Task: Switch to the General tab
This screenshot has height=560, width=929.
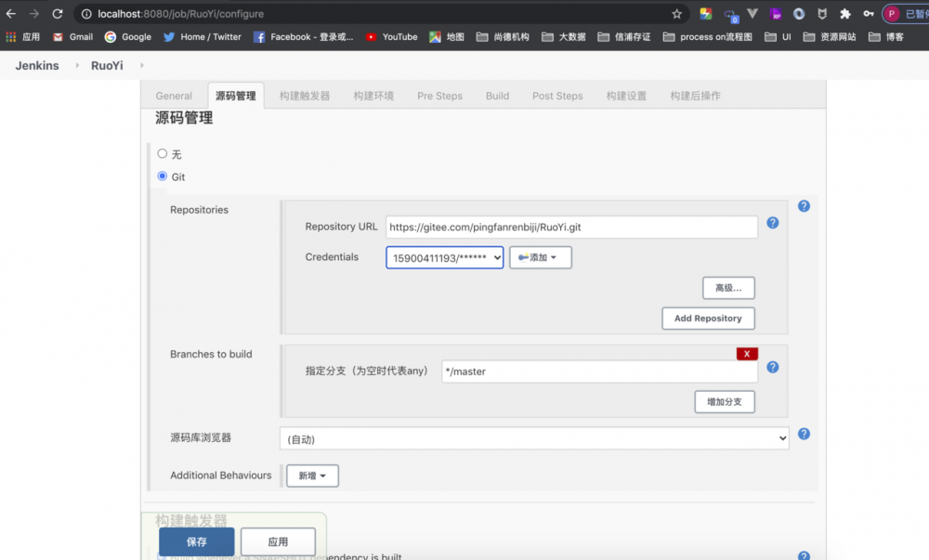Action: coord(174,95)
